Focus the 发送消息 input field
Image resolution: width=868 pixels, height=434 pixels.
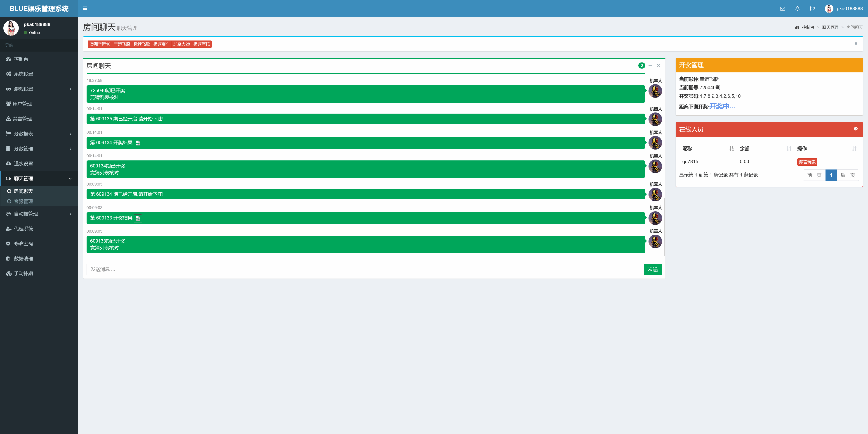click(365, 269)
